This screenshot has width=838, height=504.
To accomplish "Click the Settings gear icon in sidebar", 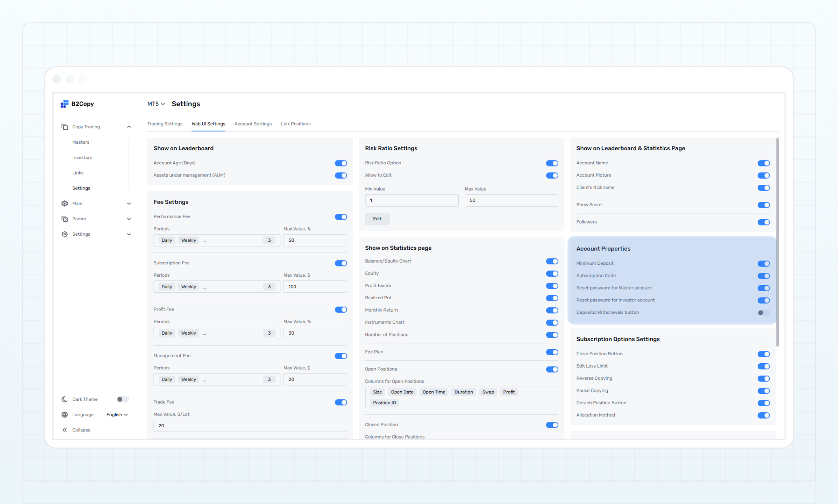I will 64,234.
